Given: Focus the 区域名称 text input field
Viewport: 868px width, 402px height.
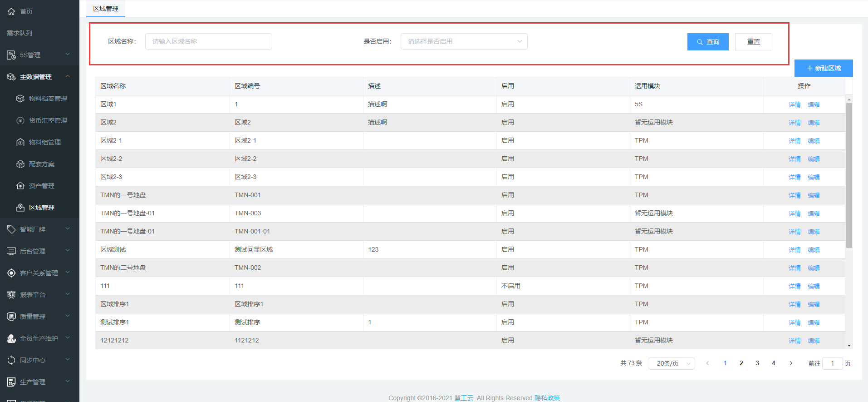Looking at the screenshot, I should 209,41.
